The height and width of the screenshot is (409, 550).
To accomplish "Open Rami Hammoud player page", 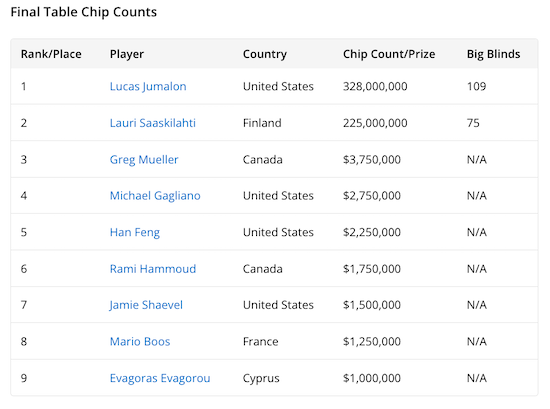I will click(153, 269).
